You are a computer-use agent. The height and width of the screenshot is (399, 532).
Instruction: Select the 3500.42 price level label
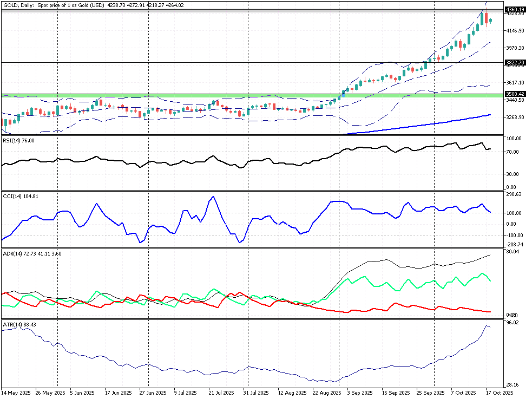[x=515, y=94]
